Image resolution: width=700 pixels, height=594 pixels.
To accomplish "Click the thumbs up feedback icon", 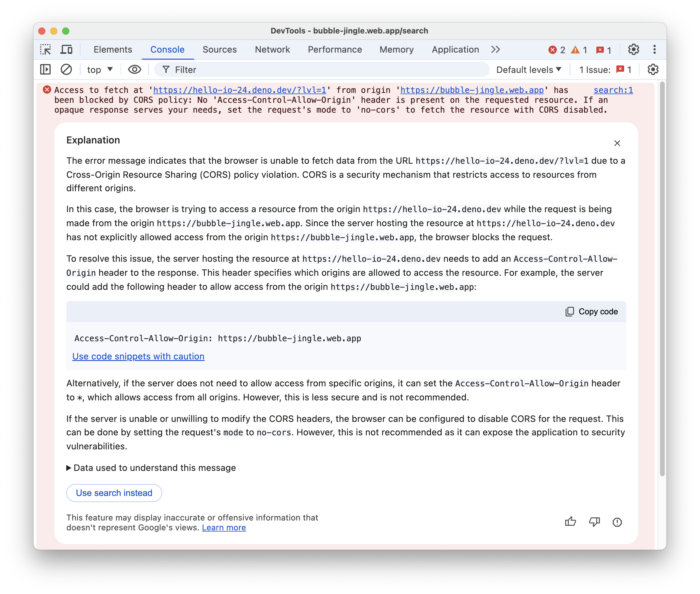I will click(x=570, y=521).
